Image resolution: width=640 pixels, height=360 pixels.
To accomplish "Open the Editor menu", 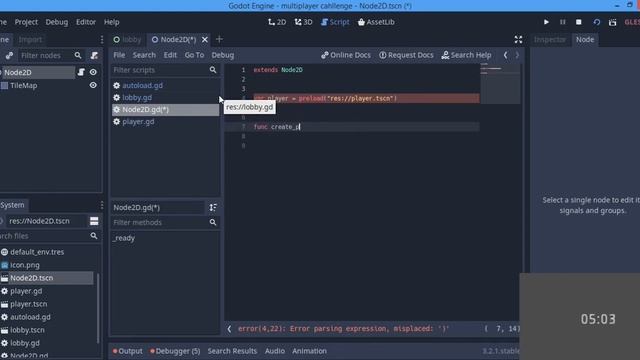I will [86, 22].
